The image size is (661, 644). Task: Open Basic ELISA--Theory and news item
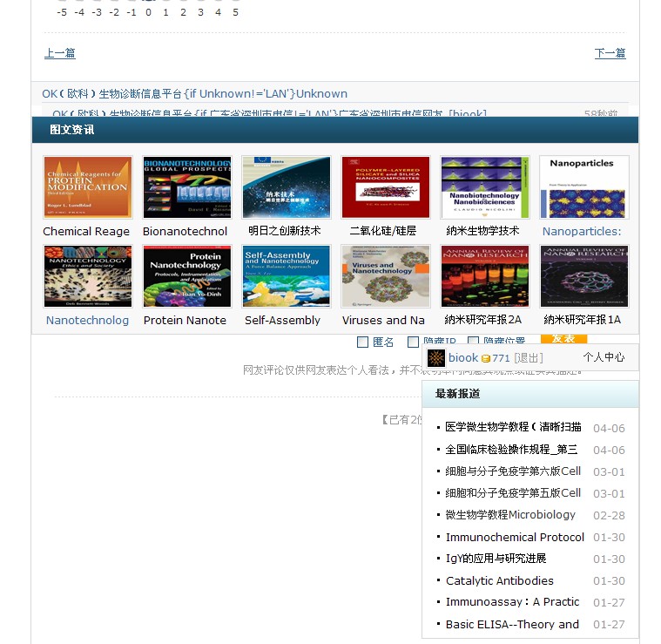[x=512, y=624]
